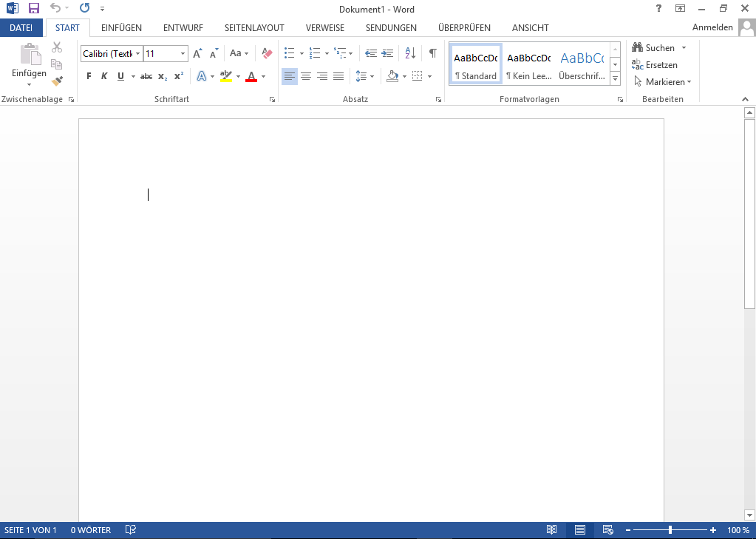Toggle bold formatting with F button
Viewport: 756px width, 539px height.
pyautogui.click(x=89, y=76)
